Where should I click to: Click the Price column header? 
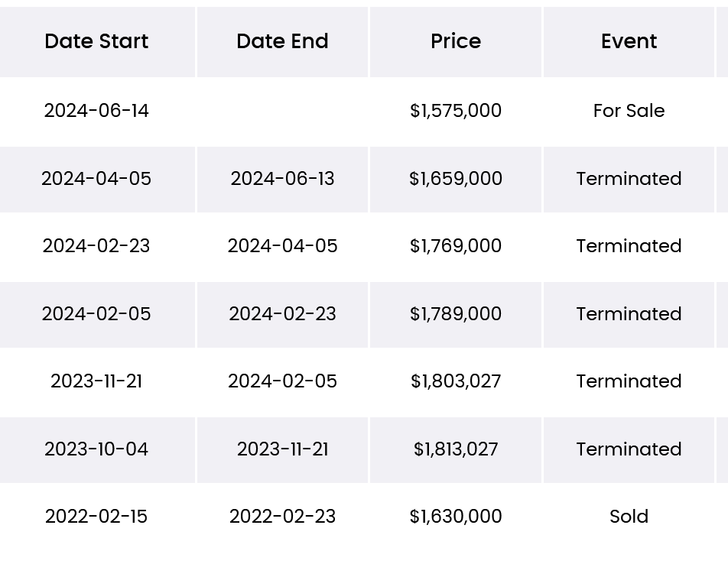click(x=456, y=41)
